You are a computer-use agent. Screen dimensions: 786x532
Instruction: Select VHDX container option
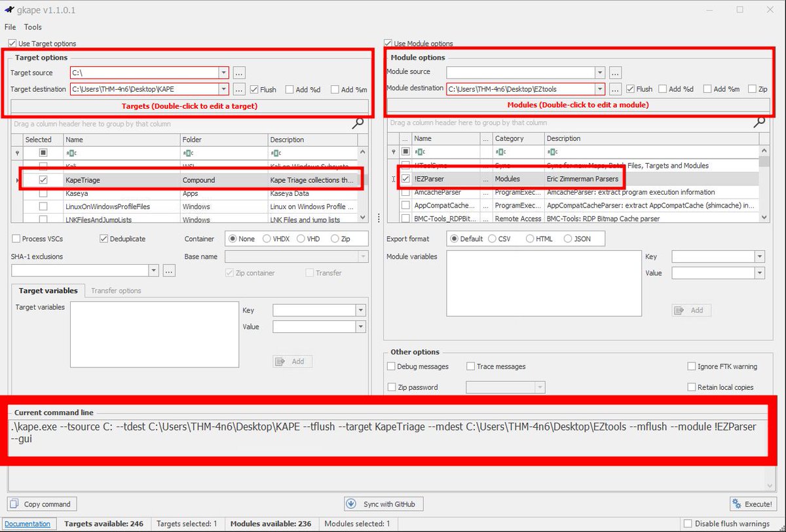click(x=267, y=239)
